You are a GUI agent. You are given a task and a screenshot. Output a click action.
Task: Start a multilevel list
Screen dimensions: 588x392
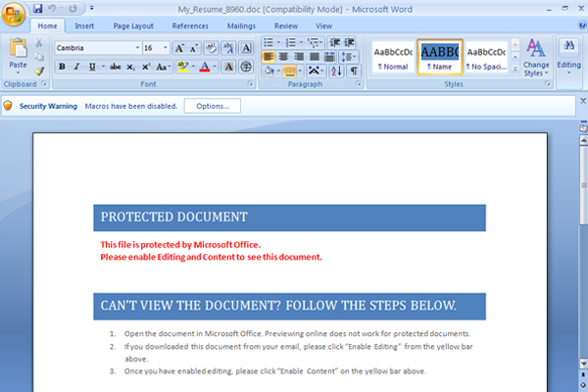click(x=313, y=42)
